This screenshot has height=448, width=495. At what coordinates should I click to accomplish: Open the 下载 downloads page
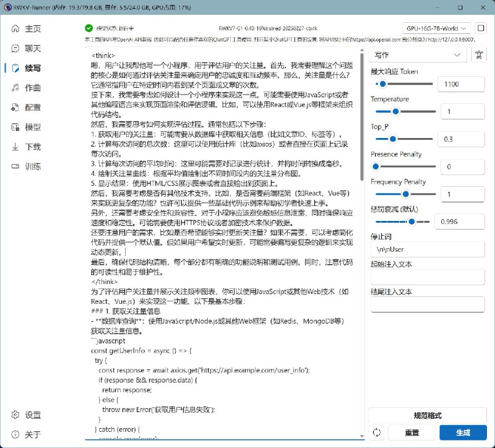click(x=27, y=147)
